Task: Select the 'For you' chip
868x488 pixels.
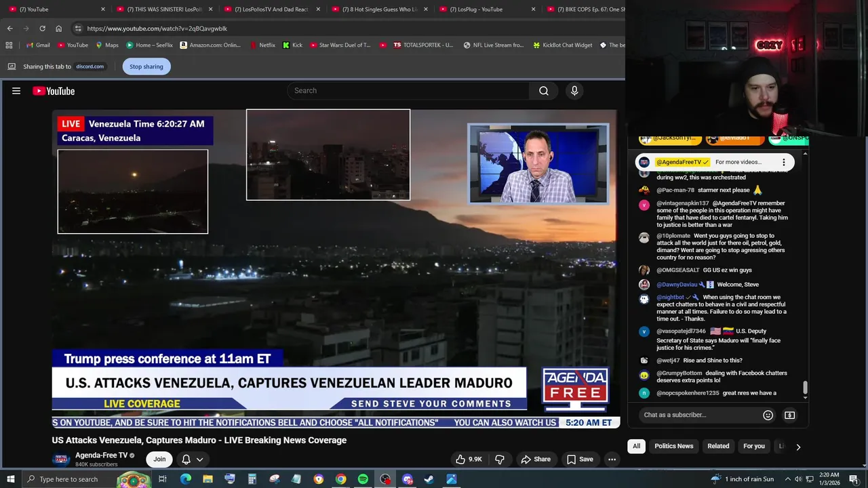Action: [x=754, y=446]
